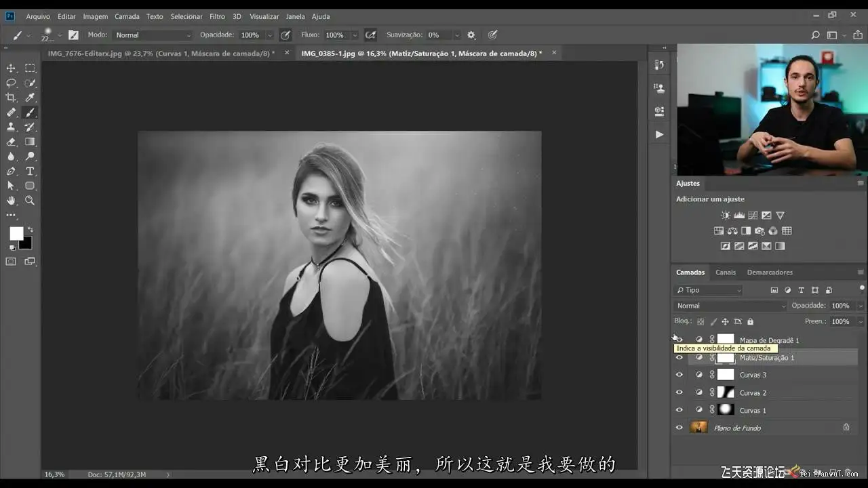Switch to the Canais tab
Screen dimensions: 868x488
(x=726, y=272)
